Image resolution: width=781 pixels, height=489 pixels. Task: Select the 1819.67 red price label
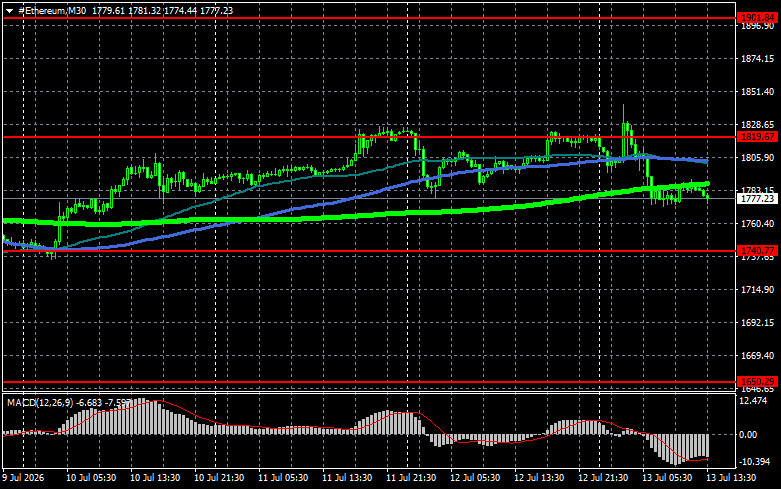point(757,137)
